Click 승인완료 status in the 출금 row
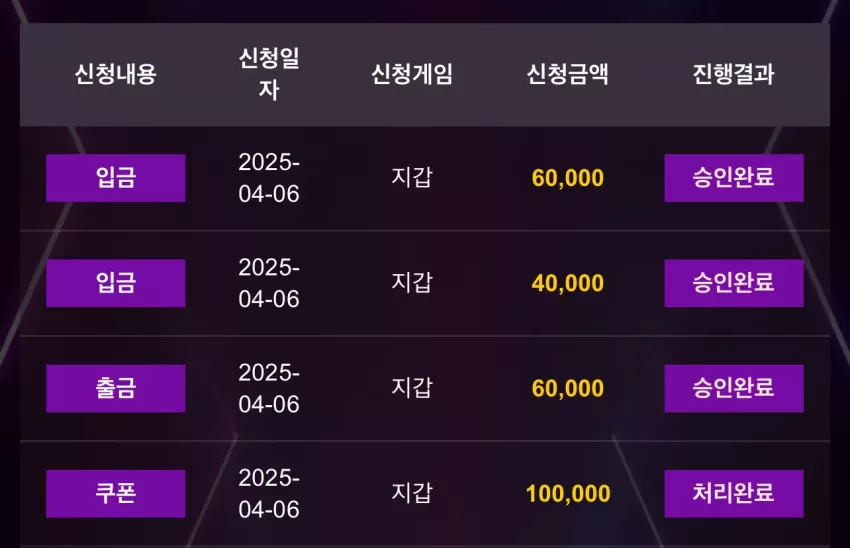The height and width of the screenshot is (548, 850). click(x=734, y=388)
